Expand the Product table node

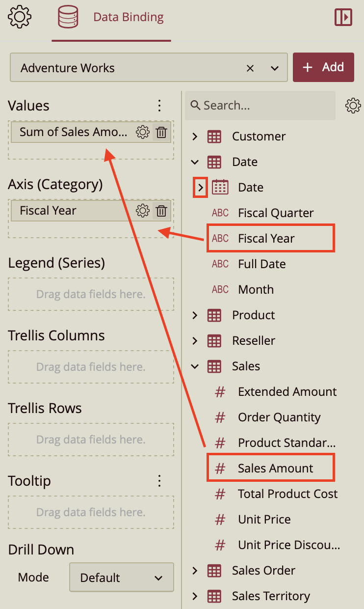click(x=195, y=315)
